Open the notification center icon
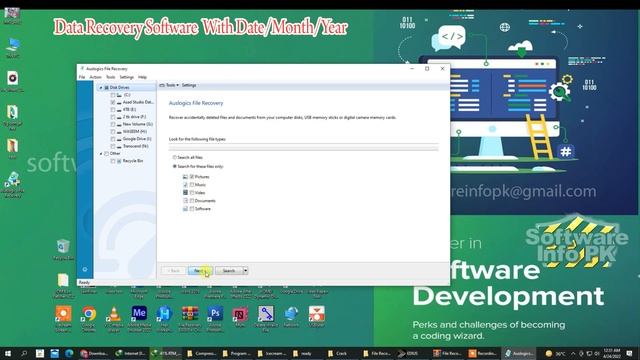The width and height of the screenshot is (640, 360). (x=629, y=353)
